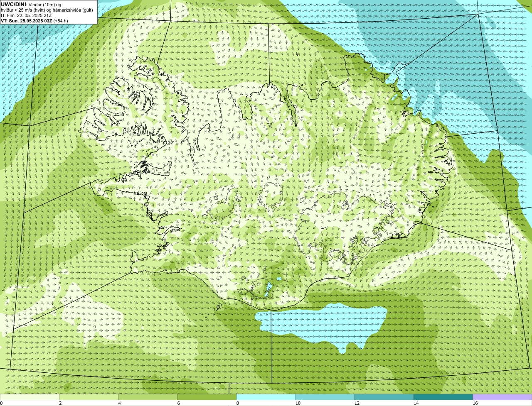Click the legend label '8'
Image resolution: width=532 pixels, height=406 pixels.
(238, 403)
